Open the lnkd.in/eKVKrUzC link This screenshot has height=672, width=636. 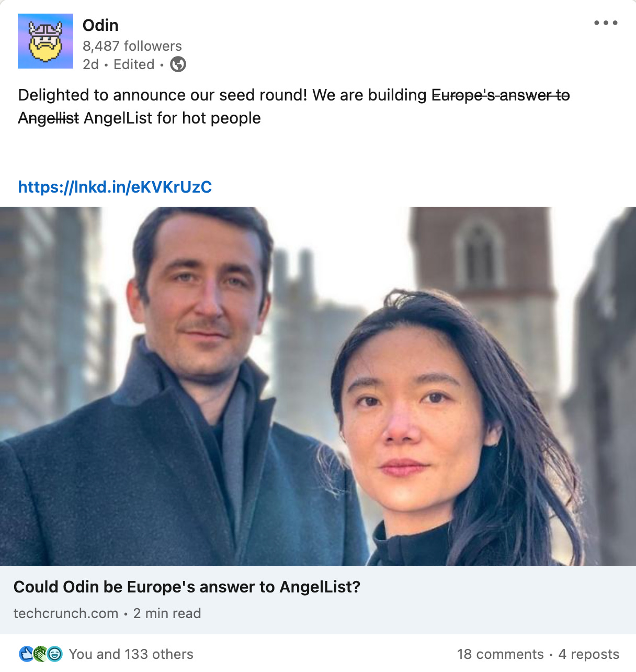tap(115, 187)
